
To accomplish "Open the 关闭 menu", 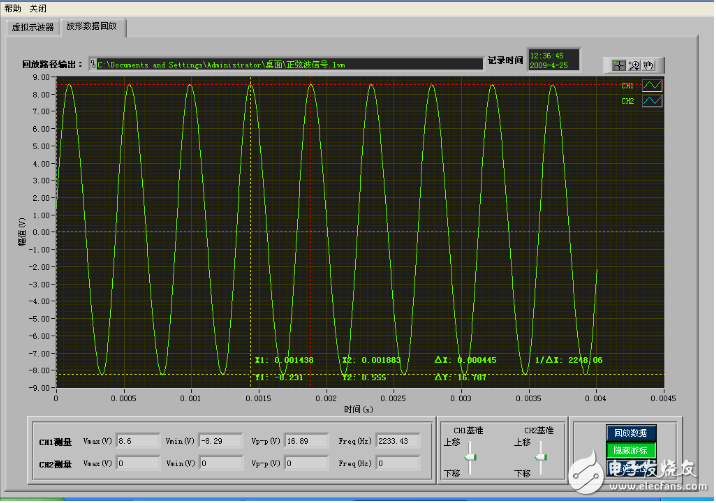I will click(x=38, y=7).
